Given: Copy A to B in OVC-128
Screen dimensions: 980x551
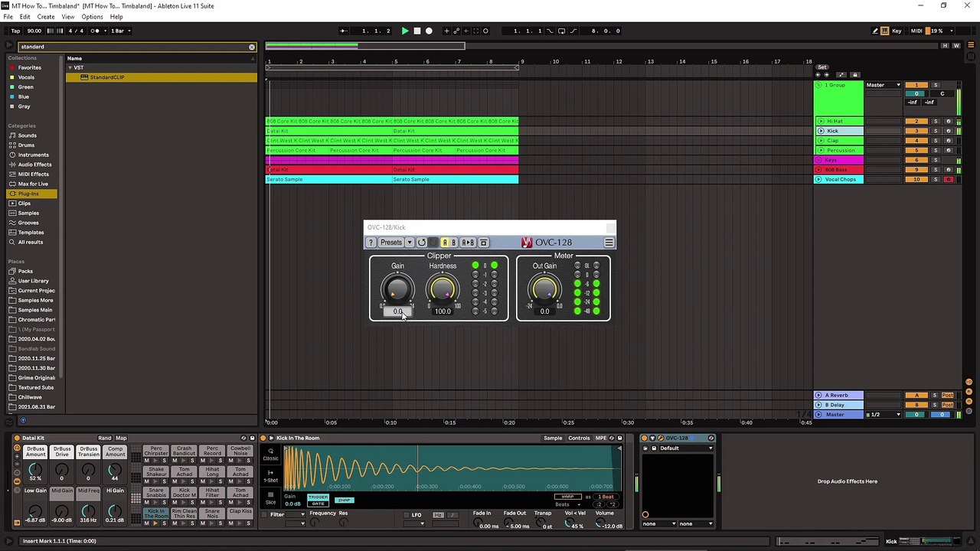Looking at the screenshot, I should pos(468,243).
